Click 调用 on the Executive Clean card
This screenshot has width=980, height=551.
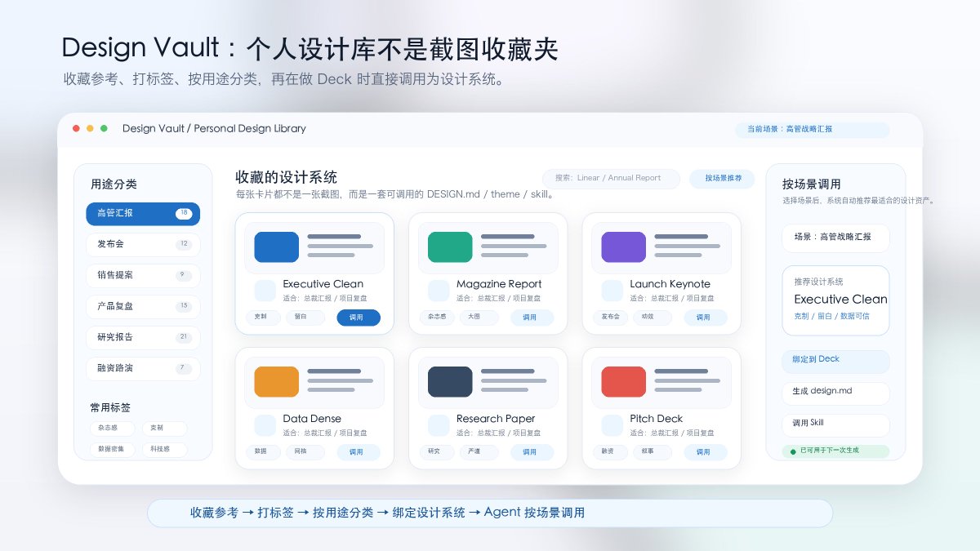point(359,318)
